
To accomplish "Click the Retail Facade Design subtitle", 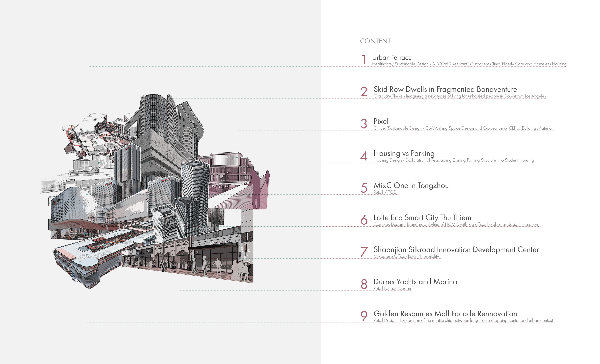I will click(392, 289).
